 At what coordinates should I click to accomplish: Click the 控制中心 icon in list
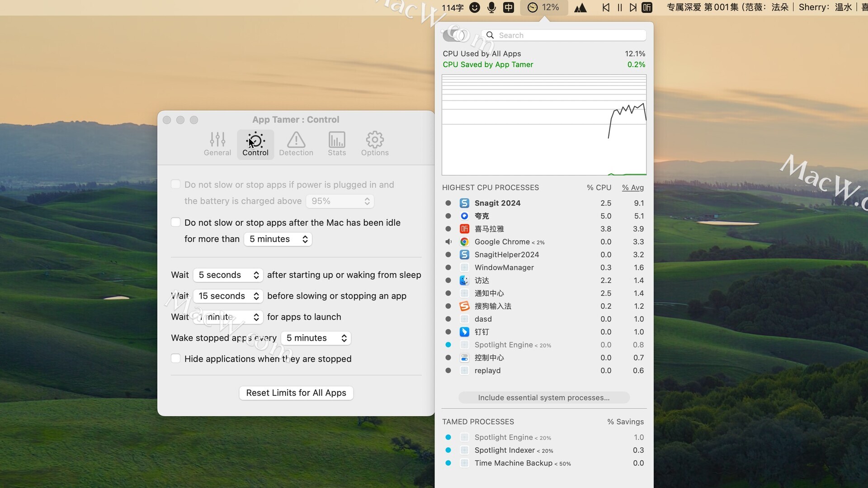(x=464, y=358)
